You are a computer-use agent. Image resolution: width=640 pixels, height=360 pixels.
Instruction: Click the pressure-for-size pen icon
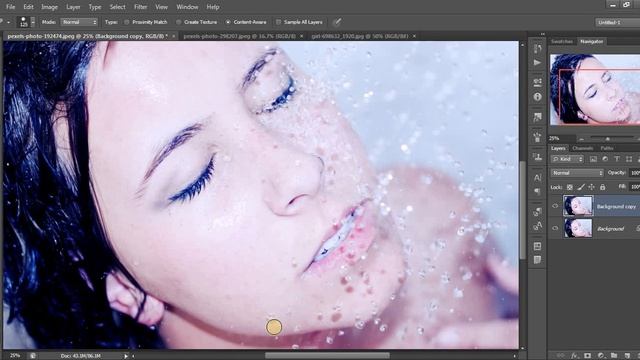tap(337, 22)
